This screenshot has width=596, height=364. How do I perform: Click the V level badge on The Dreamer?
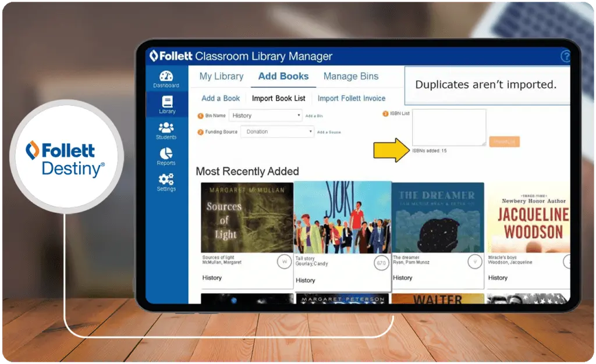point(475,262)
